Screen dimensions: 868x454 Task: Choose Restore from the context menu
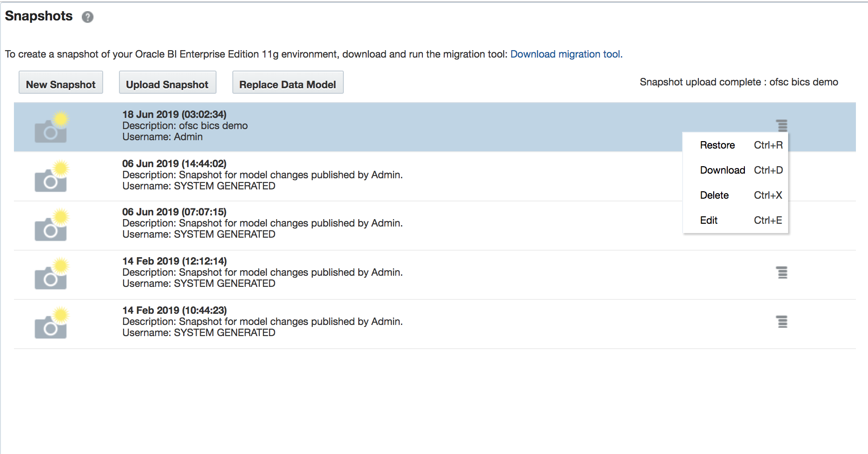click(x=717, y=145)
